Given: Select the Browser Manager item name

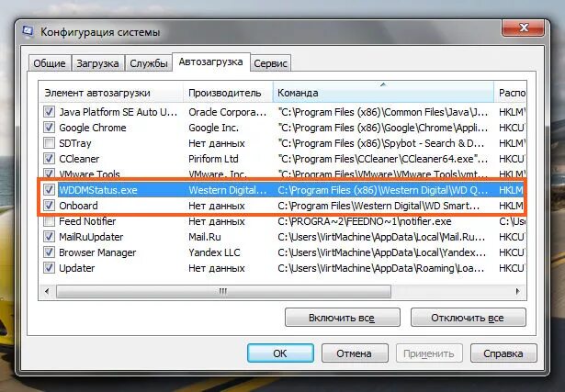Looking at the screenshot, I should (x=97, y=252).
